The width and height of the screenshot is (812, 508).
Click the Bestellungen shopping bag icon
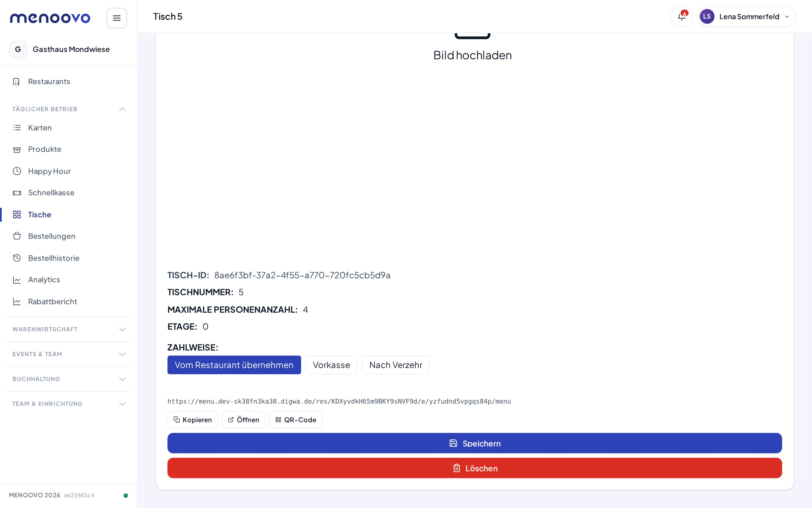tap(17, 236)
